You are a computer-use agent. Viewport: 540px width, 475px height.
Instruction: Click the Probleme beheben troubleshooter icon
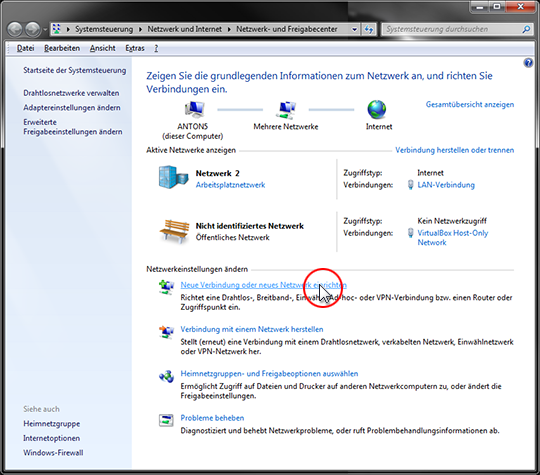[166, 420]
